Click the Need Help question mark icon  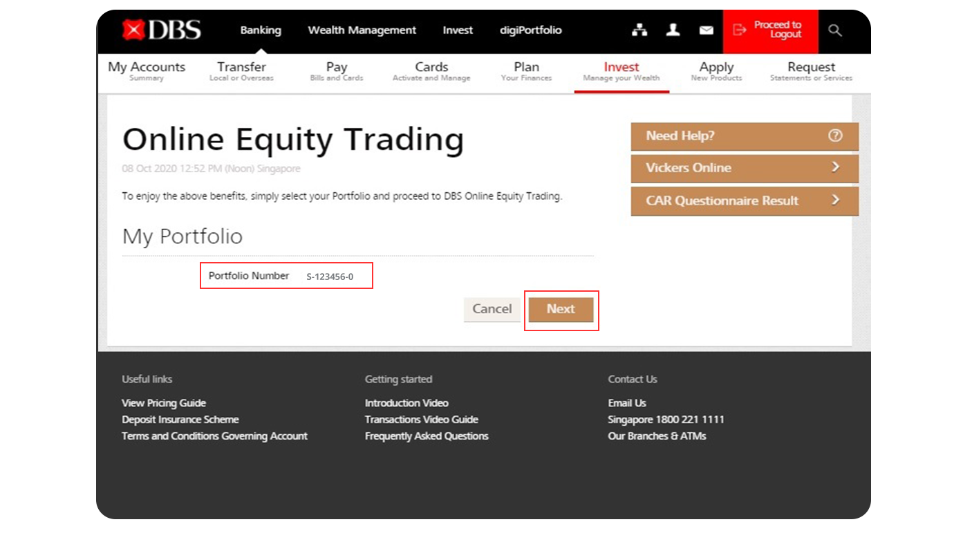[835, 136]
